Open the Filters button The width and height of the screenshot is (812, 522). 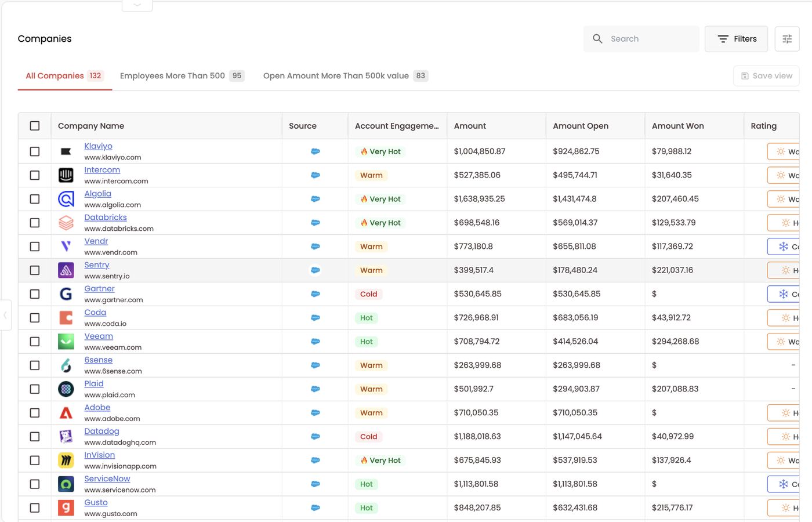[x=737, y=39]
